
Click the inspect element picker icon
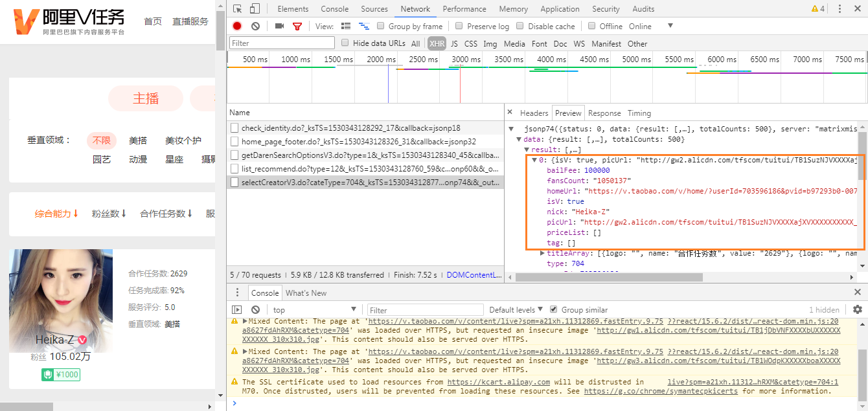238,9
